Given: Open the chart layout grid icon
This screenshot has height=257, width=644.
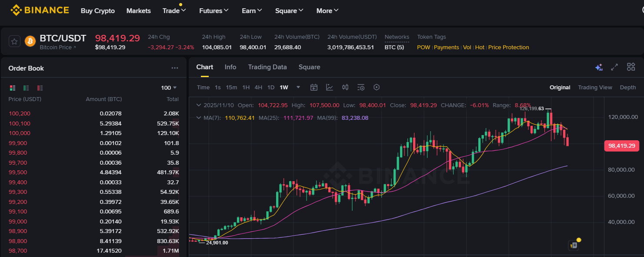Looking at the screenshot, I should (x=631, y=67).
